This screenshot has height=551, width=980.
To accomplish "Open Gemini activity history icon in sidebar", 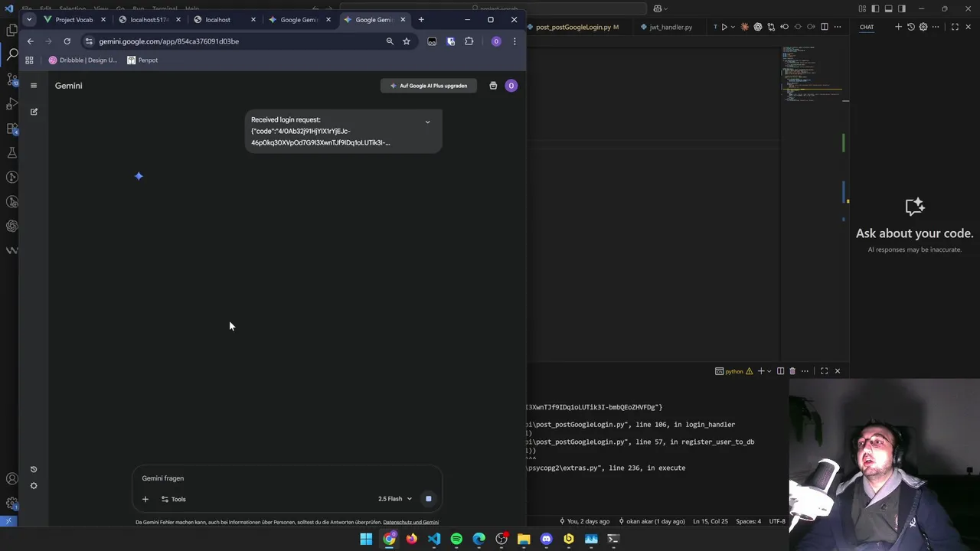I will [34, 469].
